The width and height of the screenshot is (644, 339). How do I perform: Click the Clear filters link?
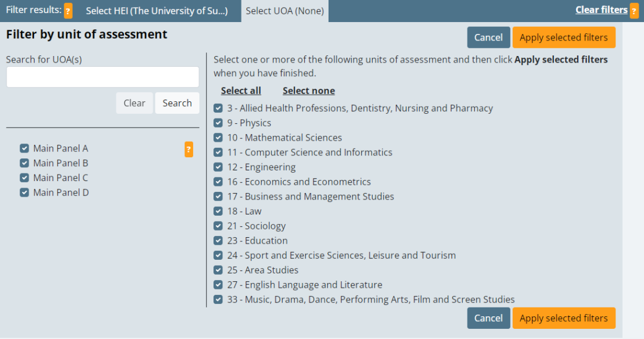tap(601, 10)
